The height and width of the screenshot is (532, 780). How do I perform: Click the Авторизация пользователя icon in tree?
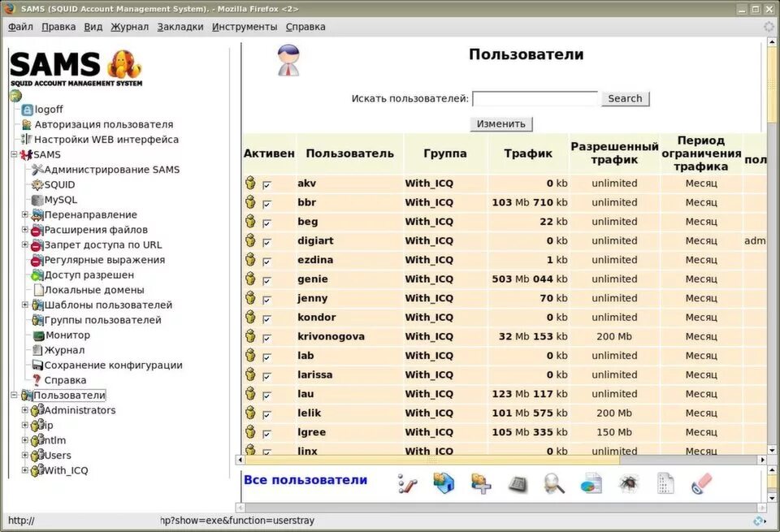(x=27, y=124)
